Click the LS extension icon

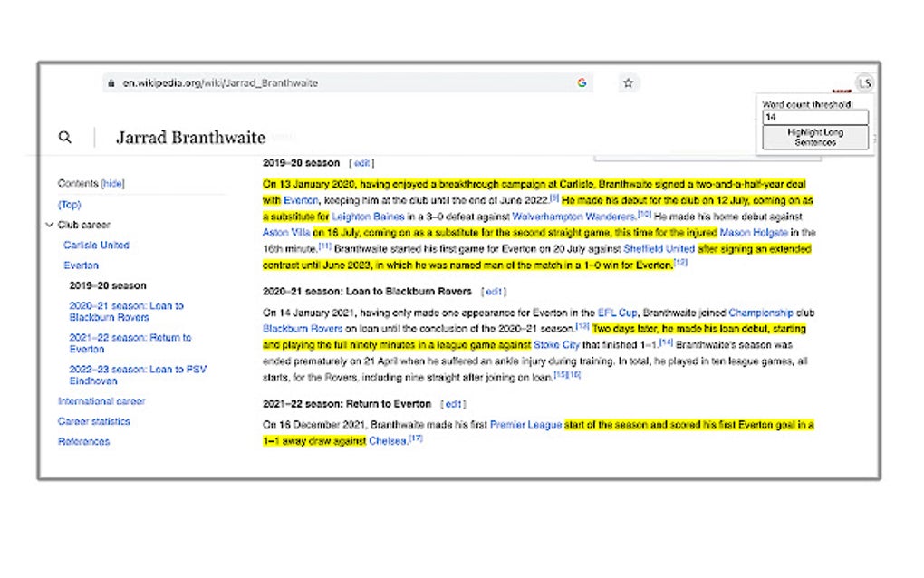(x=864, y=82)
